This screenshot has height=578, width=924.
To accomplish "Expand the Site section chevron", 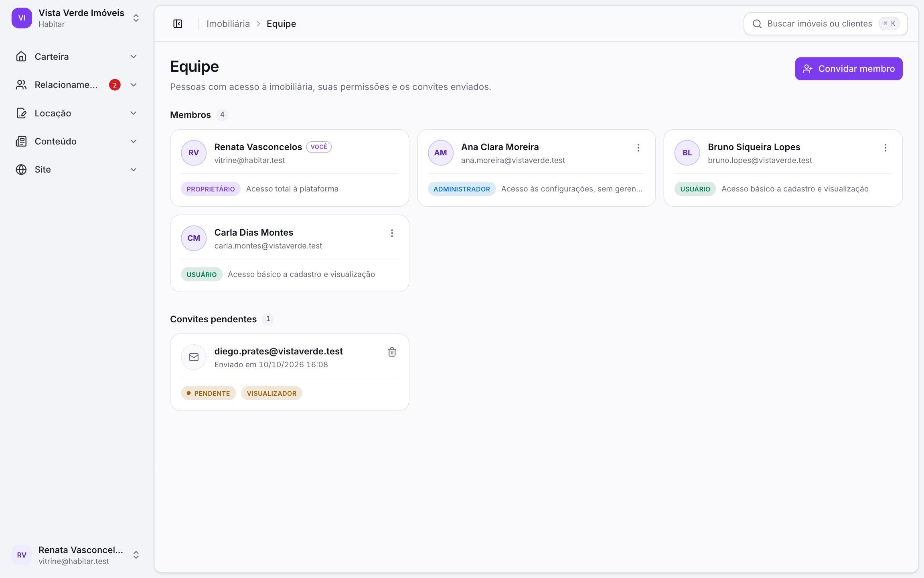I will click(134, 169).
